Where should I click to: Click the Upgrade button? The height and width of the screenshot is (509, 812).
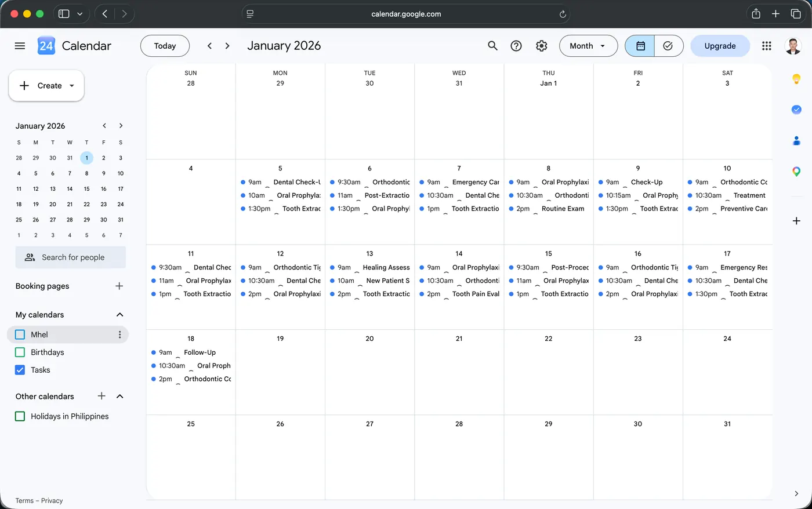pos(720,46)
